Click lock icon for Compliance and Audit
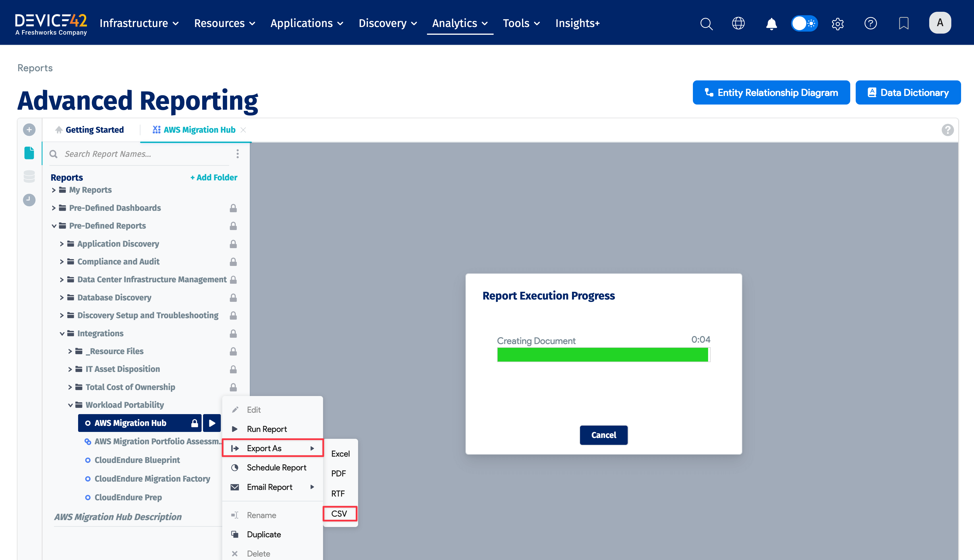Image resolution: width=974 pixels, height=560 pixels. [x=233, y=262]
